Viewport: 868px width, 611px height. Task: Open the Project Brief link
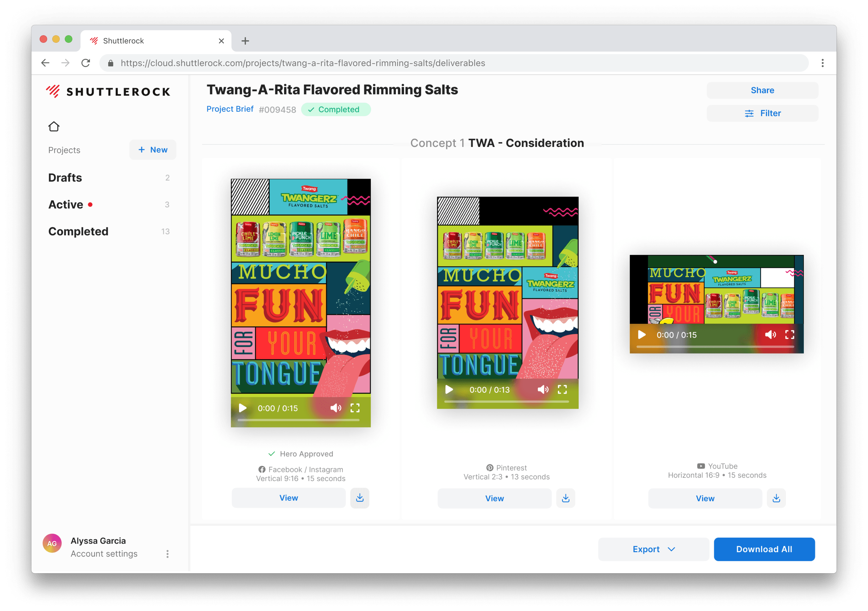click(x=230, y=109)
